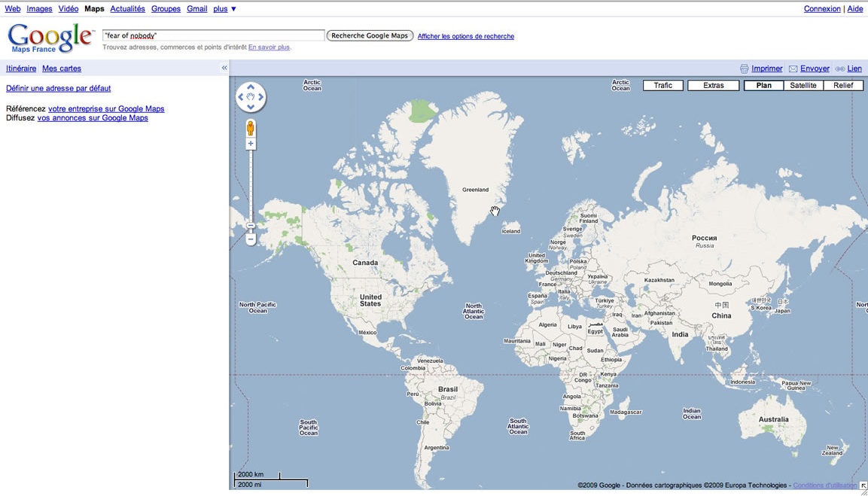Click the Imprimer link
868x496 pixels.
(x=766, y=68)
